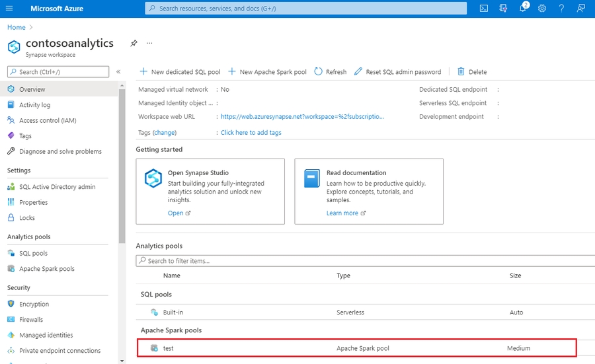This screenshot has height=364, width=595.
Task: Refresh the workspace overview
Action: (x=330, y=71)
